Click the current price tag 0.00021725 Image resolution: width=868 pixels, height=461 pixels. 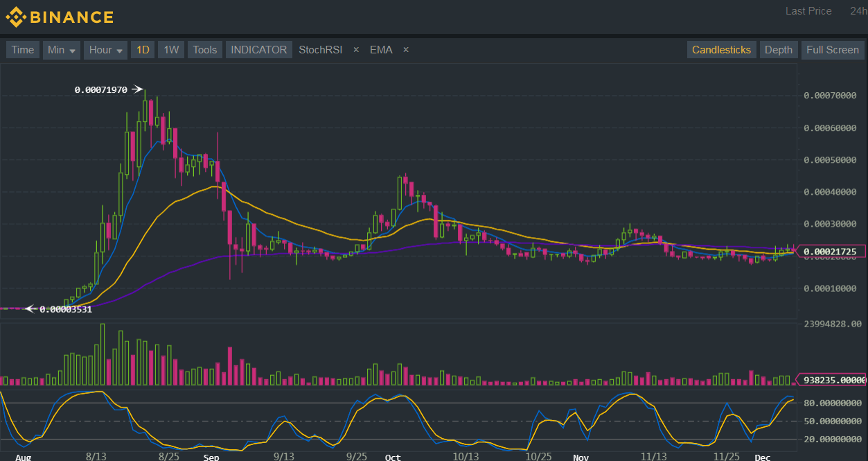click(x=832, y=252)
